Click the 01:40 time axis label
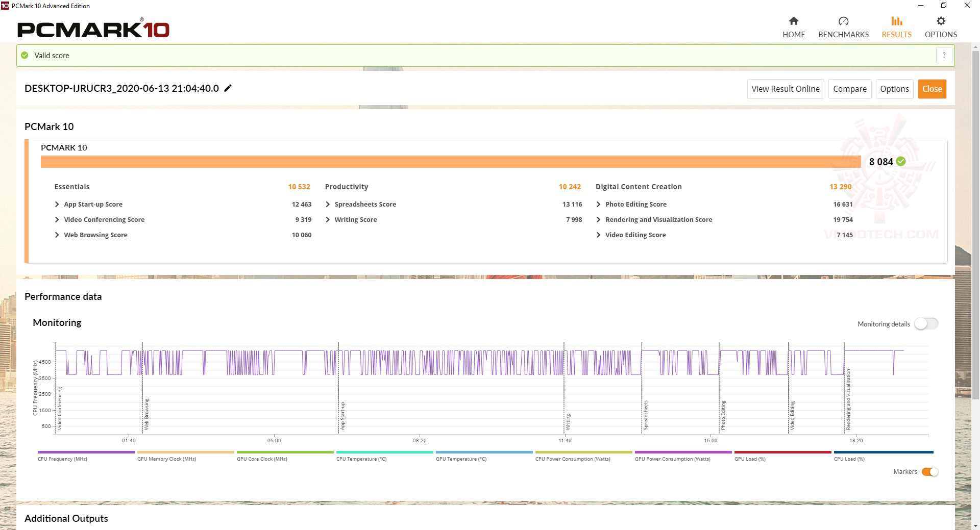This screenshot has height=530, width=980. tap(129, 440)
